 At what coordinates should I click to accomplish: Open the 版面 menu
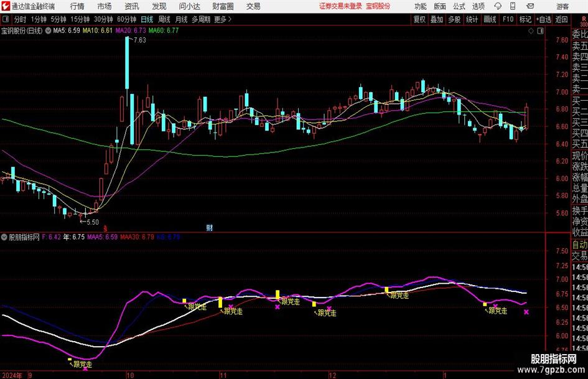tap(439, 6)
